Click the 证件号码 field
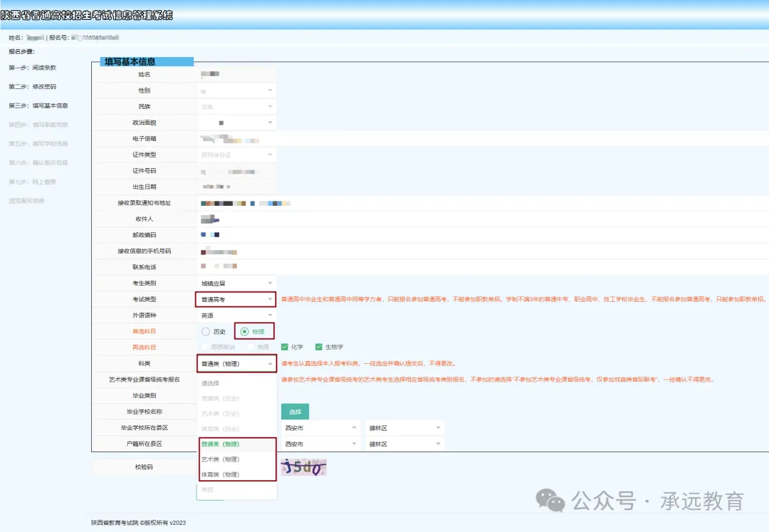769x532 pixels. tap(236, 171)
